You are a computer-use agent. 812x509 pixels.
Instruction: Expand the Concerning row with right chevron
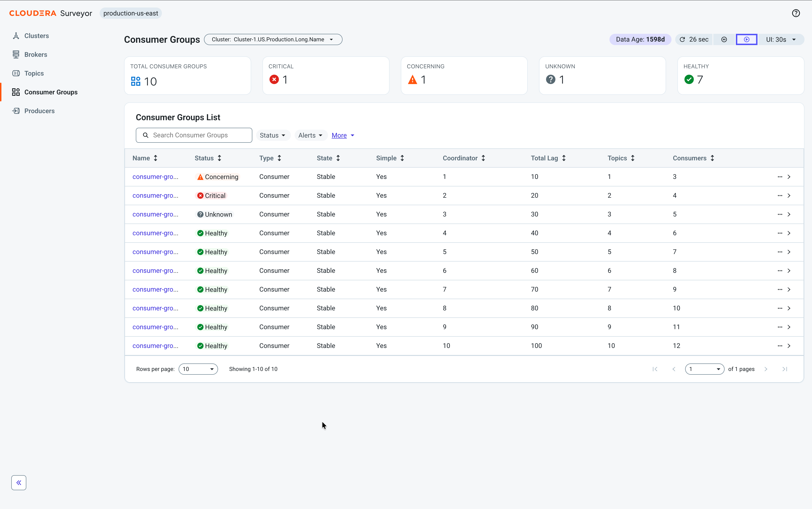789,177
